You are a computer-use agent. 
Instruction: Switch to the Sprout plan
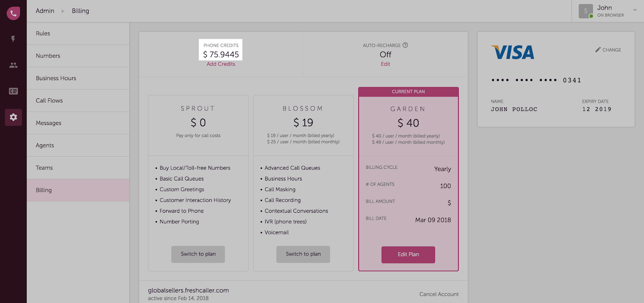pos(198,254)
